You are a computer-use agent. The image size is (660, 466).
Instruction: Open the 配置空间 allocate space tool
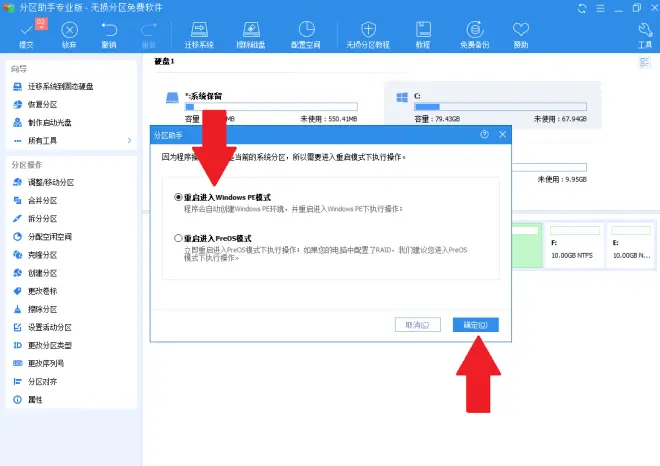point(306,35)
